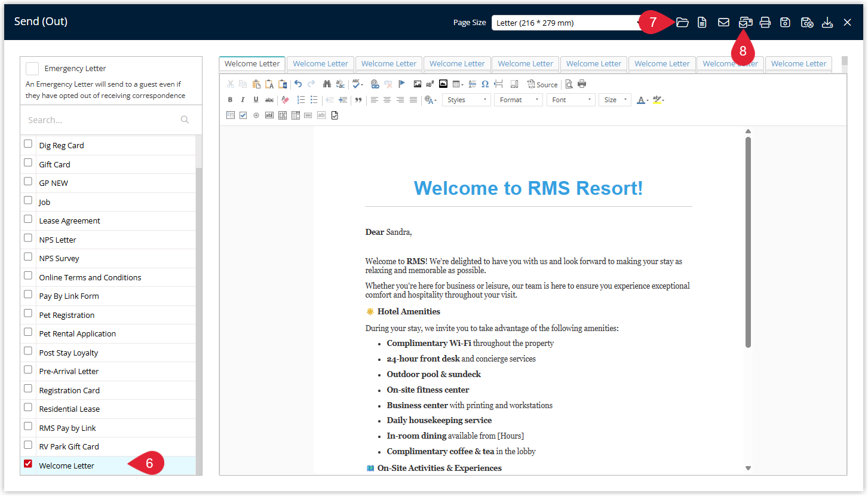Open the Page Size dropdown
The width and height of the screenshot is (868, 496).
pos(566,23)
